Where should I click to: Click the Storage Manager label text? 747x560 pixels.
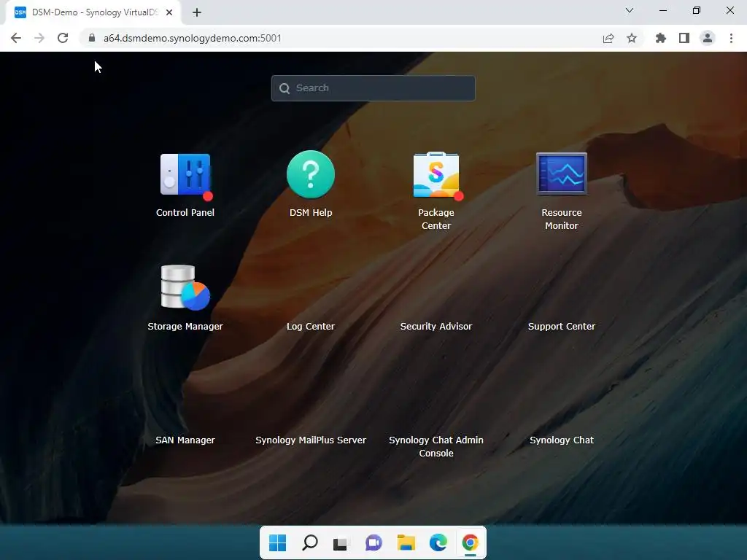click(x=185, y=326)
